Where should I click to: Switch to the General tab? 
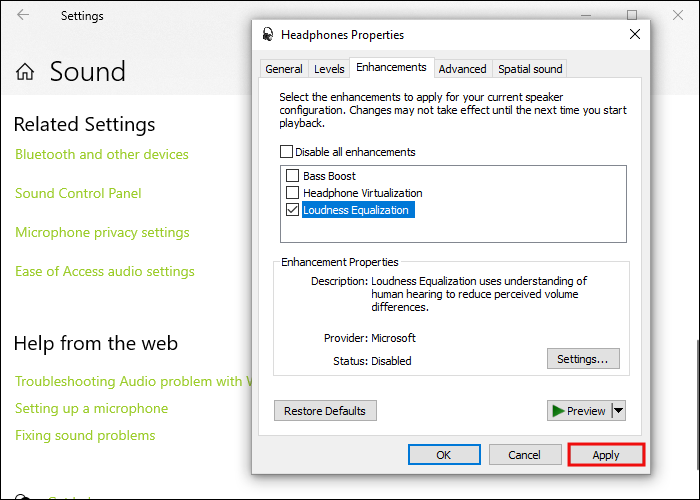(284, 69)
